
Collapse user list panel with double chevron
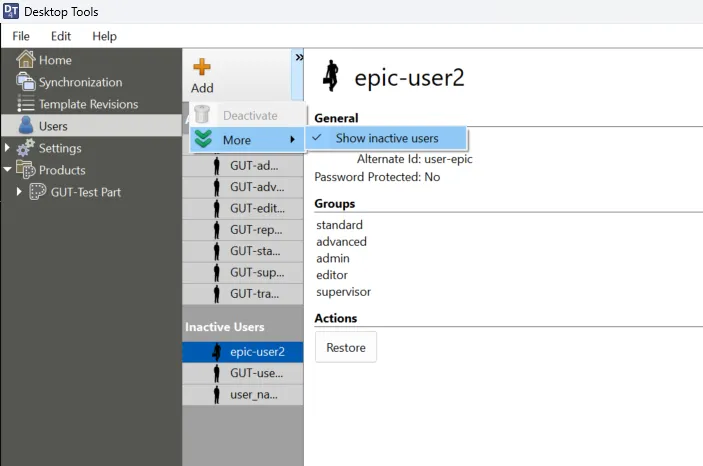coord(298,58)
